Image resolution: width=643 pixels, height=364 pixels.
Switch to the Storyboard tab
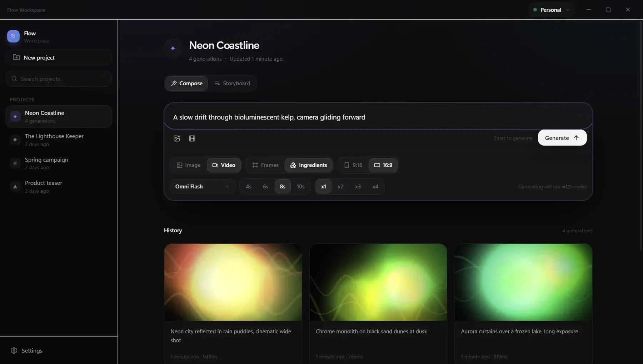pos(232,84)
